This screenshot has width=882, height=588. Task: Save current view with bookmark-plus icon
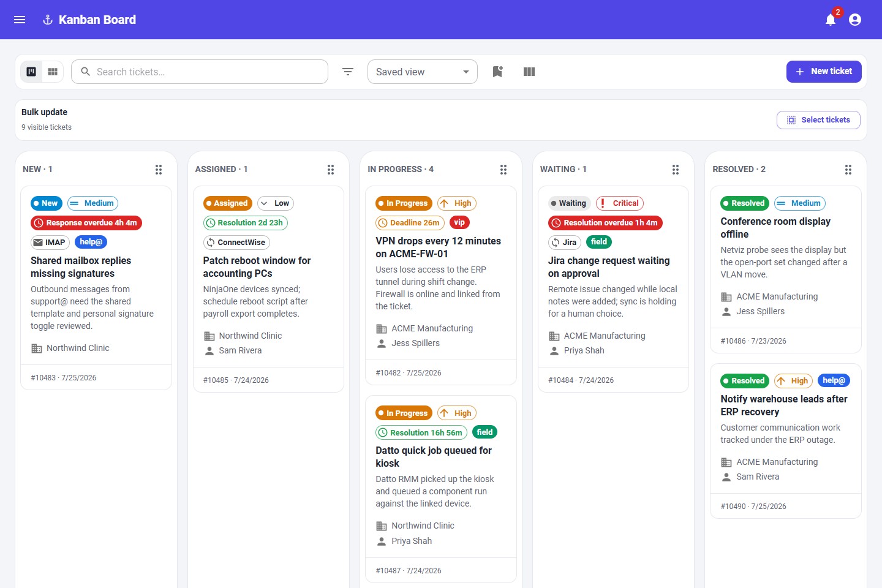(497, 72)
